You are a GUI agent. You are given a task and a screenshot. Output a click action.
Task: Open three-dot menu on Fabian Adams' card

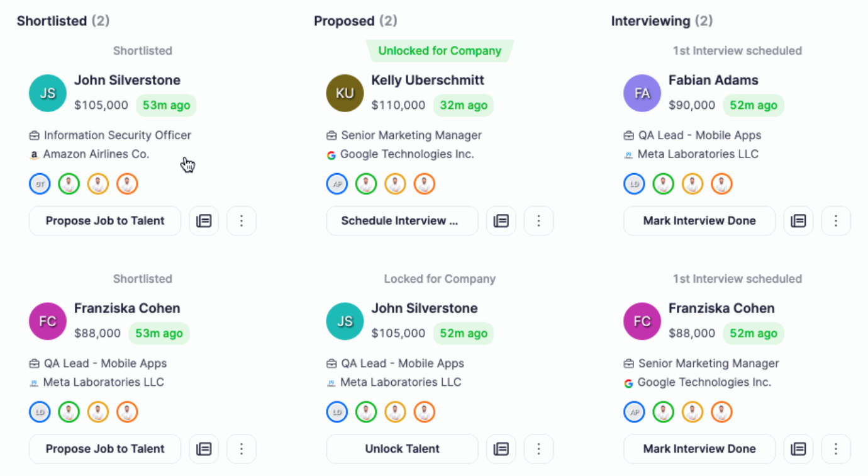(836, 221)
